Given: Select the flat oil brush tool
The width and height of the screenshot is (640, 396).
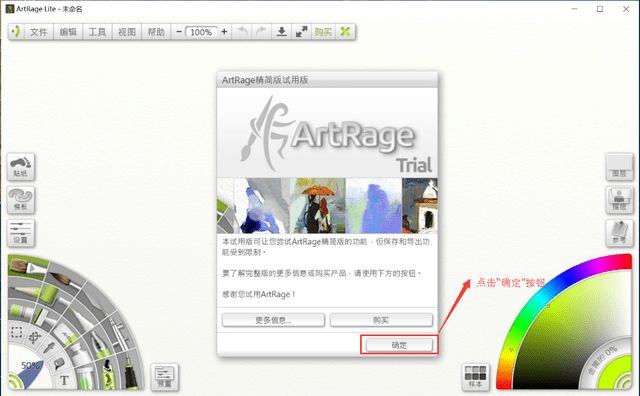Looking at the screenshot, I should click(27, 267).
